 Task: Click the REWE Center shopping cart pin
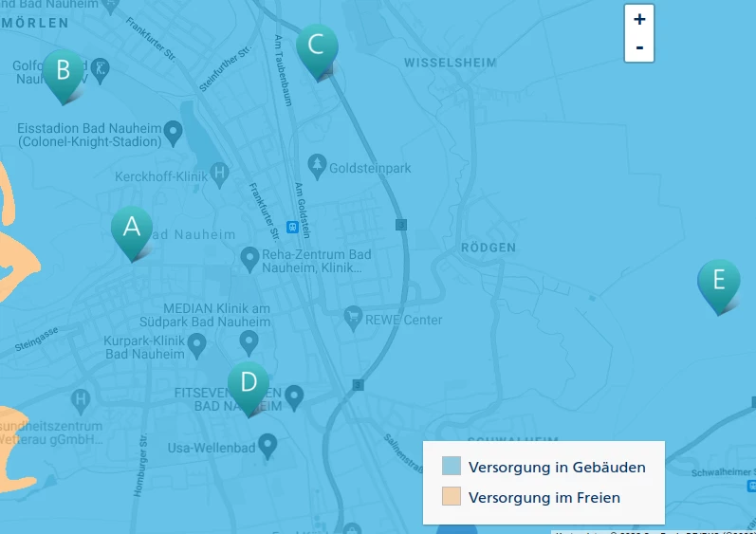tap(353, 319)
